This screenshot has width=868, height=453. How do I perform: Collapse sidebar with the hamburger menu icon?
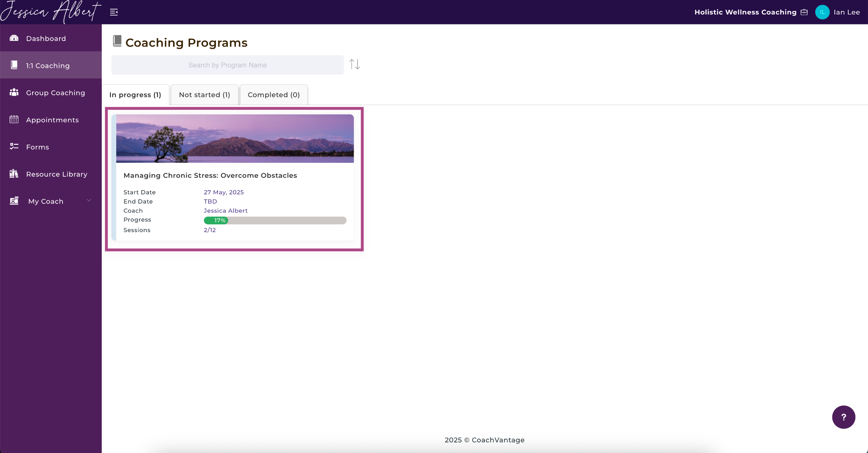pos(114,12)
